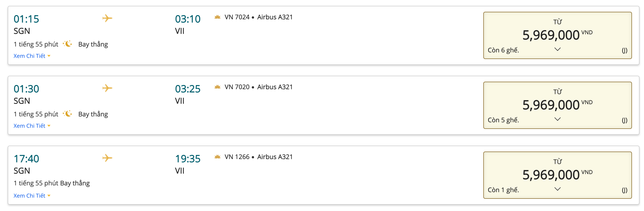The height and width of the screenshot is (211, 644).
Task: Open fare chevron on VN 7020 price box
Action: 557,119
